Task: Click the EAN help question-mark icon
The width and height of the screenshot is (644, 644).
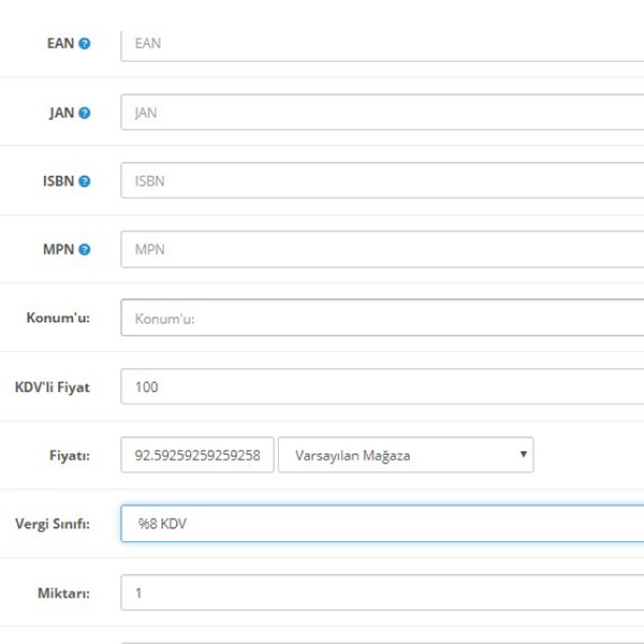Action: click(84, 44)
